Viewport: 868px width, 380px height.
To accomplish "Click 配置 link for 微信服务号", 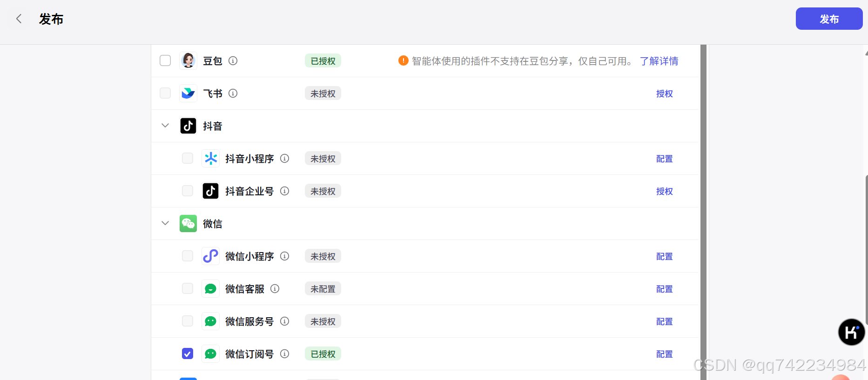I will pos(664,321).
